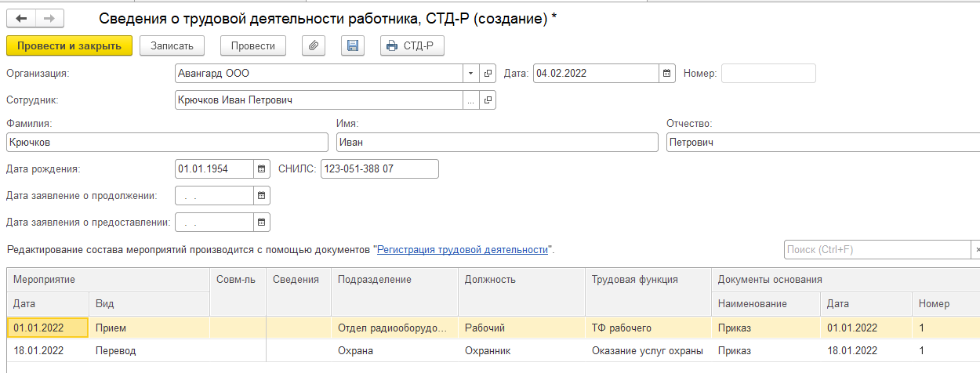Expand the Организация dropdown list
980x373 pixels.
471,74
